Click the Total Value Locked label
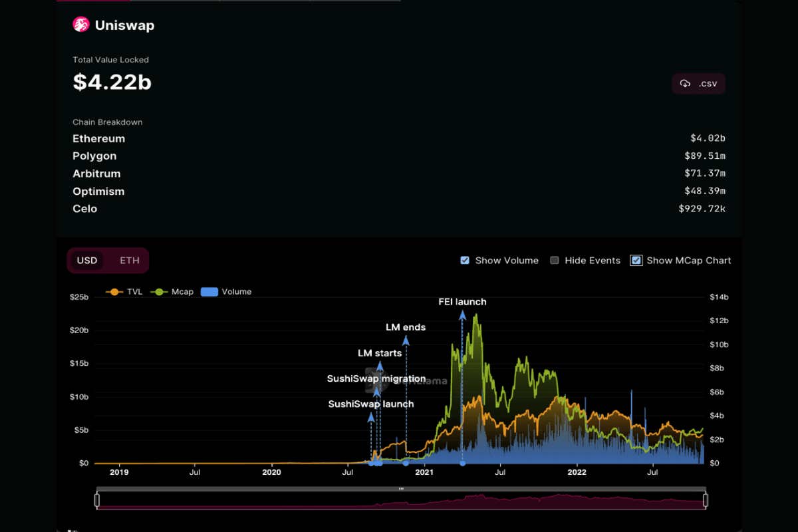The image size is (798, 532). pyautogui.click(x=110, y=60)
